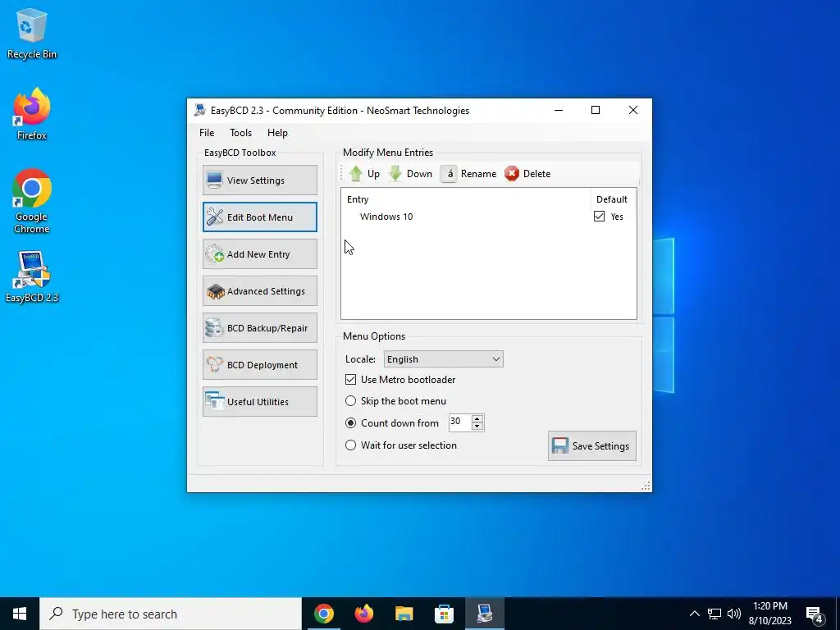This screenshot has width=840, height=630.
Task: Click the network tray icon
Action: point(714,614)
